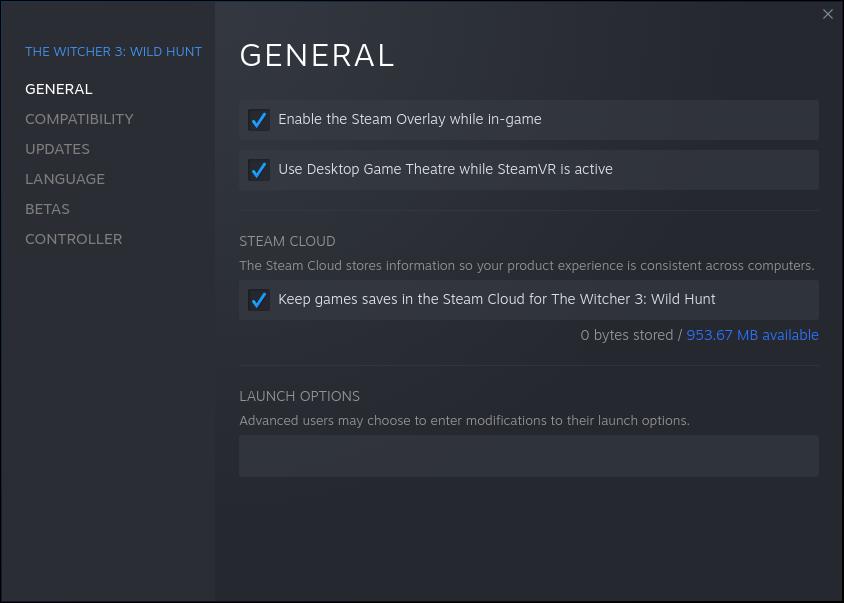Viewport: 844px width, 603px height.
Task: Click the STEAM CLOUD section heading
Action: [287, 241]
